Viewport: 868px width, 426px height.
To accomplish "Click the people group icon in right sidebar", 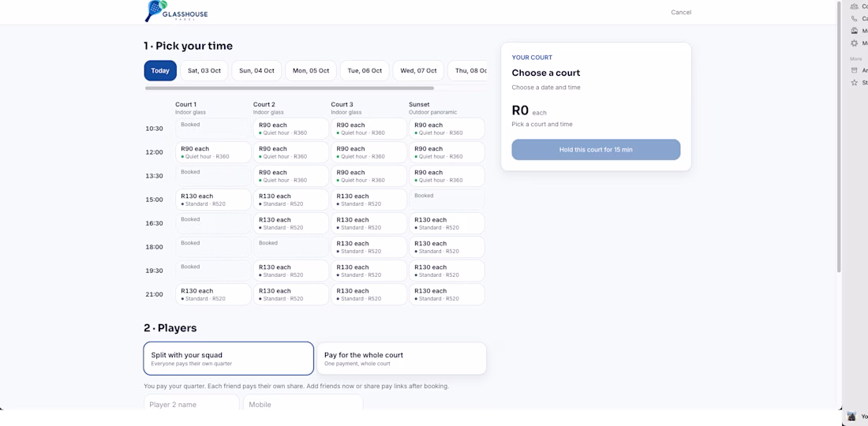I will pos(854,6).
